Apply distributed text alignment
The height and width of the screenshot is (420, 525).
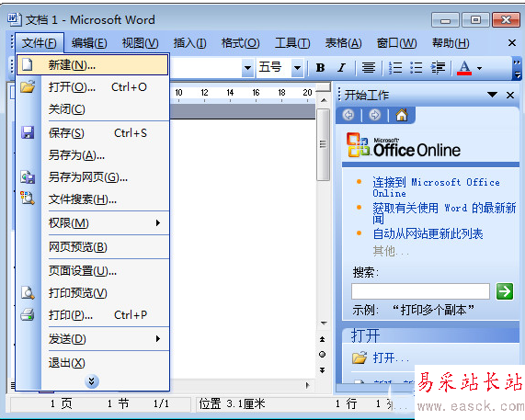click(369, 68)
